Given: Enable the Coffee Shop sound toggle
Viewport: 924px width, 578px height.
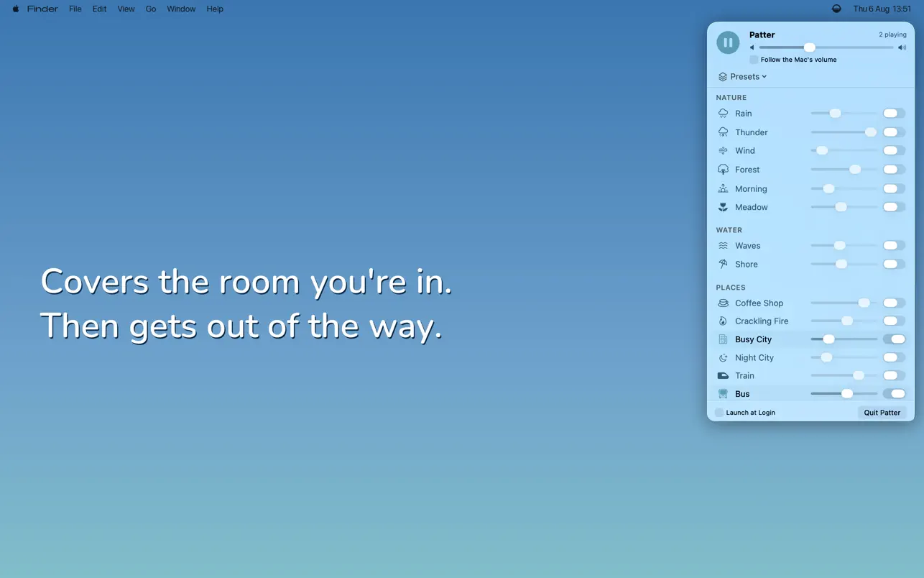Looking at the screenshot, I should (894, 303).
